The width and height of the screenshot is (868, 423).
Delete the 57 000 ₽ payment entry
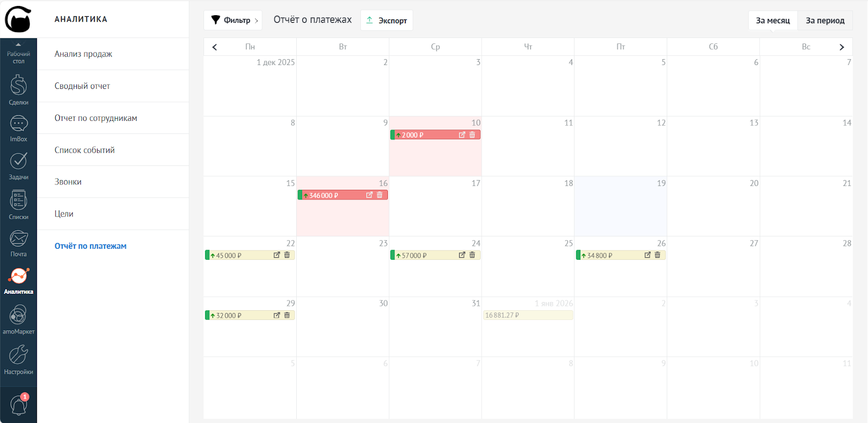[x=472, y=255]
